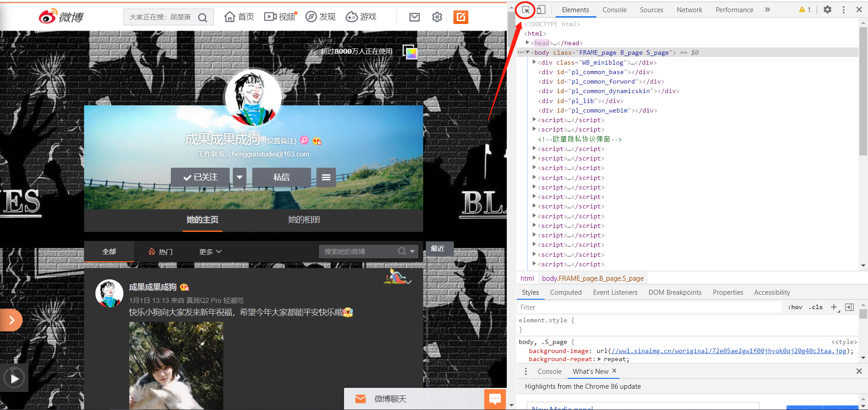This screenshot has width=868, height=410.
Task: Open the post options chevron on the card
Action: coord(409,282)
